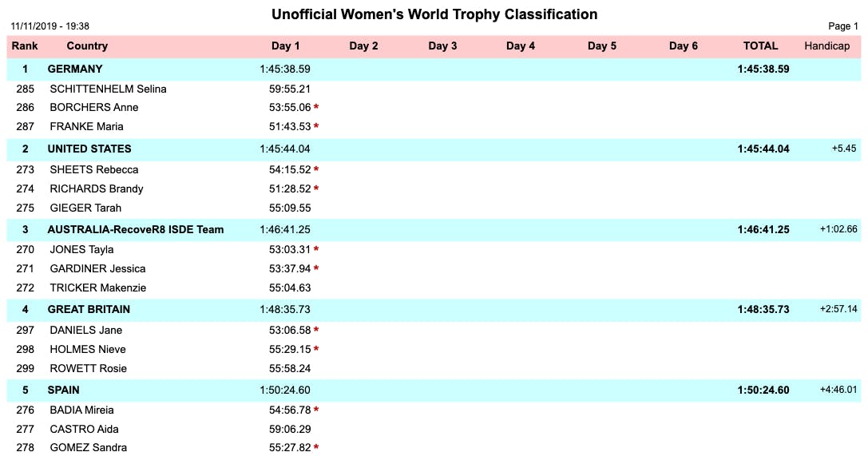Click Germany's total time 1:45:38.59
Image resolution: width=868 pixels, height=456 pixels.
(763, 69)
